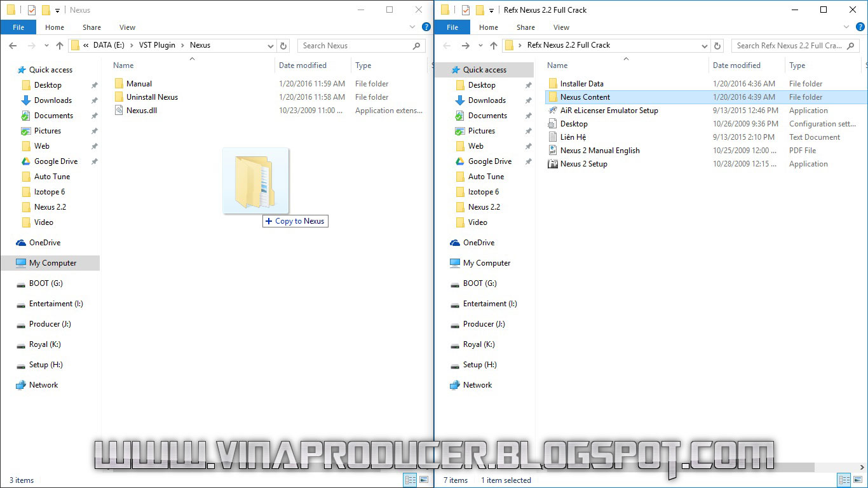Switch Refx window to large icons view

click(858, 480)
